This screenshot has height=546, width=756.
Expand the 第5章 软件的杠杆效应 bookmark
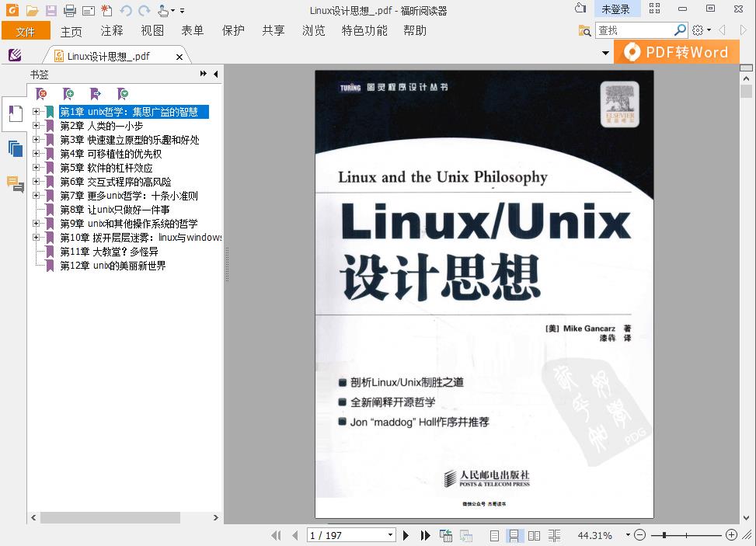[x=36, y=167]
